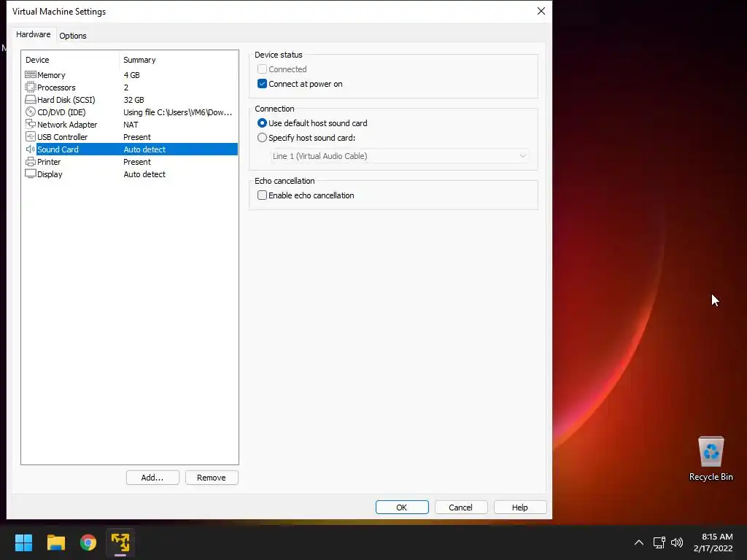Click the Device column header

(x=70, y=60)
